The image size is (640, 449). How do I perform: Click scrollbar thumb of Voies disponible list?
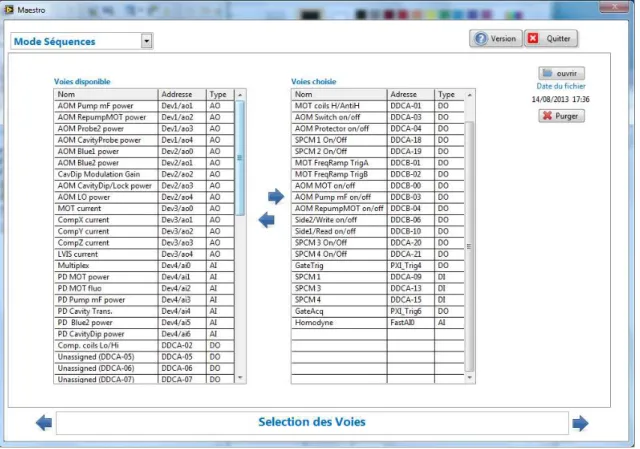240,158
